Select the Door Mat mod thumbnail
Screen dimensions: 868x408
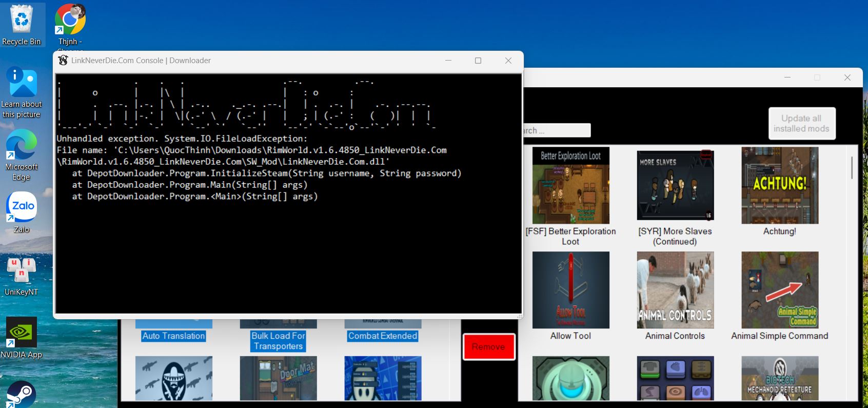pyautogui.click(x=279, y=378)
